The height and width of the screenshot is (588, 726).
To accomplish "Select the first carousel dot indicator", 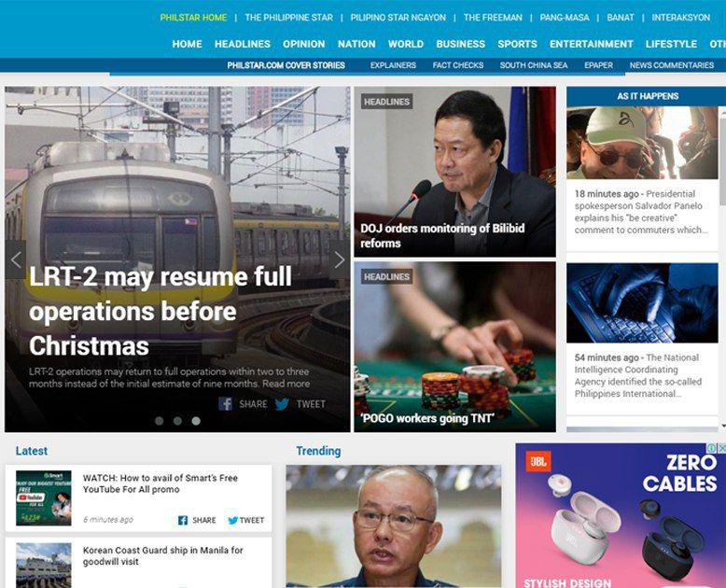I will click(160, 421).
